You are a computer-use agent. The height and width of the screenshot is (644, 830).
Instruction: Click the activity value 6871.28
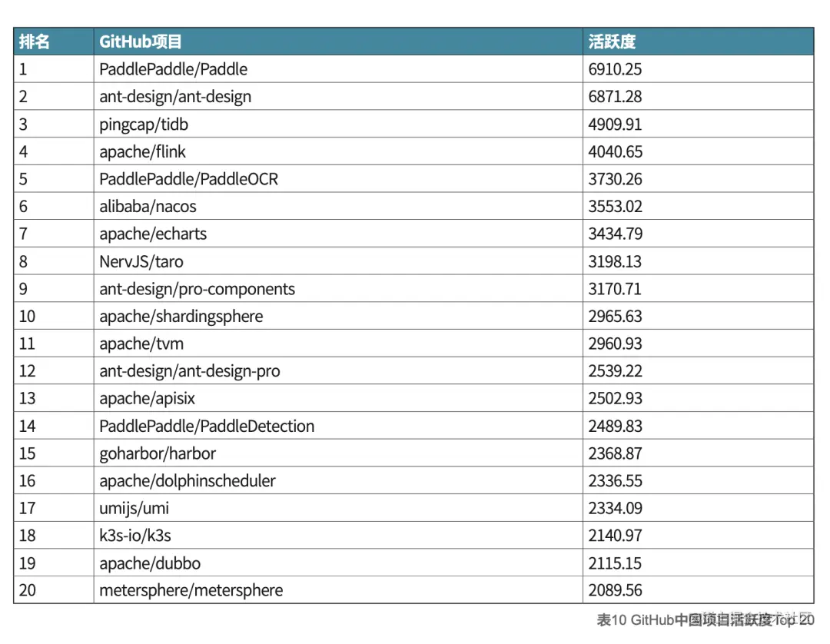(x=615, y=96)
